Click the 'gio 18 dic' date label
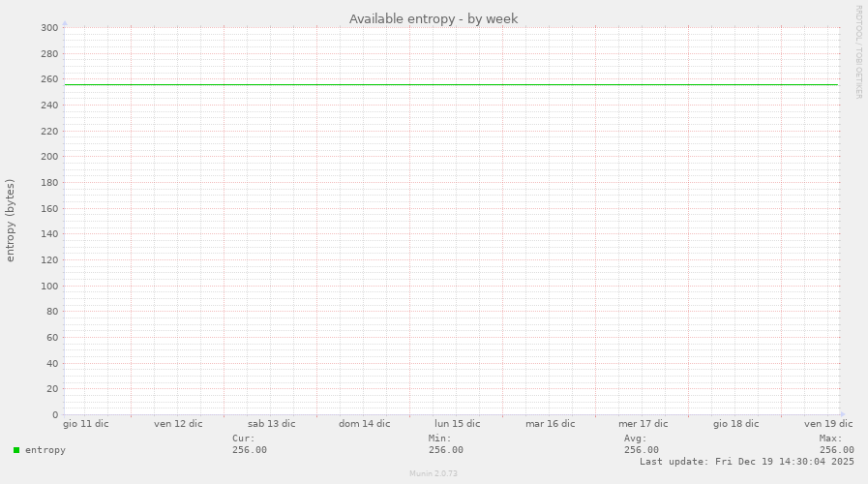Screen dimensions: 868x484 (x=735, y=424)
